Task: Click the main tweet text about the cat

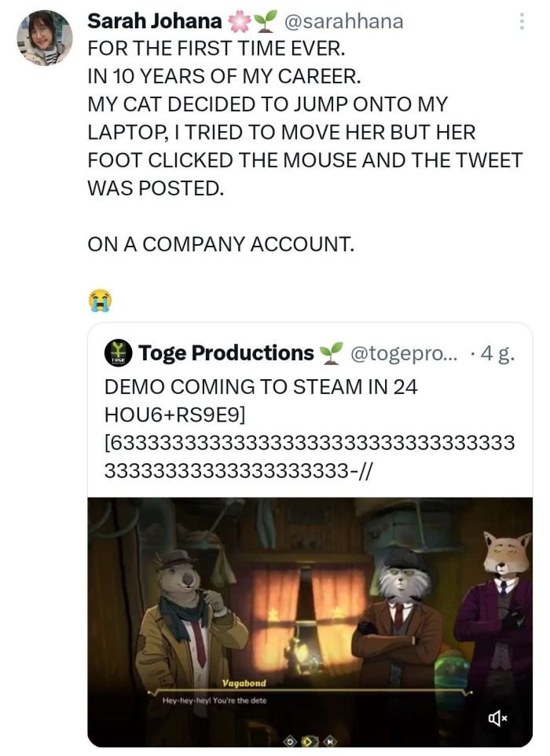Action: click(x=305, y=133)
